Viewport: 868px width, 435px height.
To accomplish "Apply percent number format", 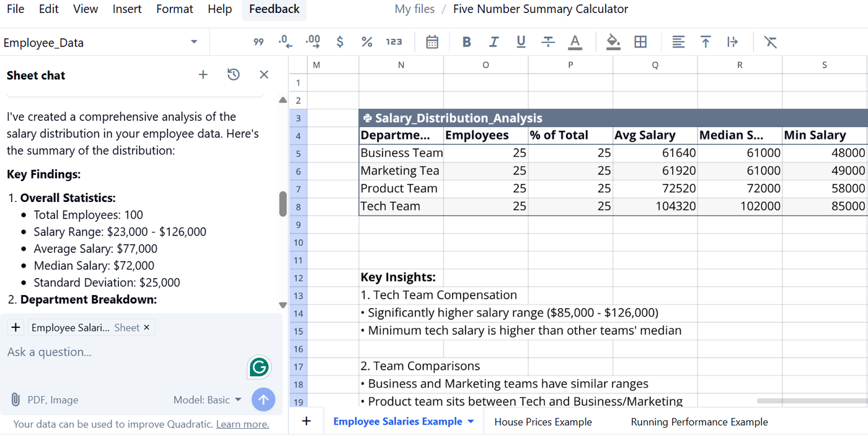I will (x=366, y=42).
